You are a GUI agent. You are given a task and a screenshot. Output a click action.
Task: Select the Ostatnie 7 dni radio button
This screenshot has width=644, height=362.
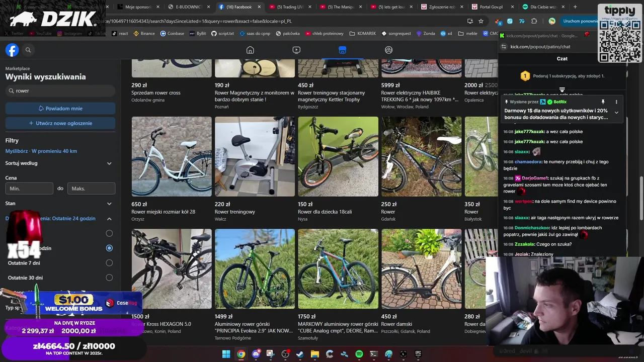[x=109, y=263]
